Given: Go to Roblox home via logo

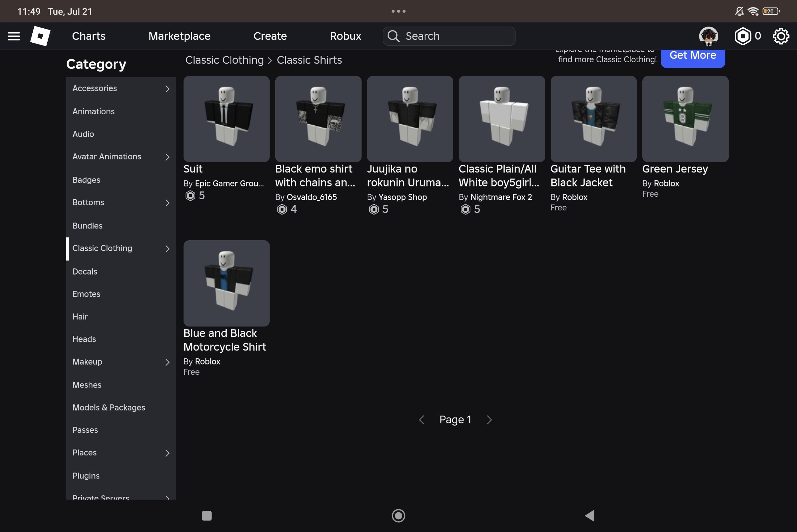Looking at the screenshot, I should 40,36.
